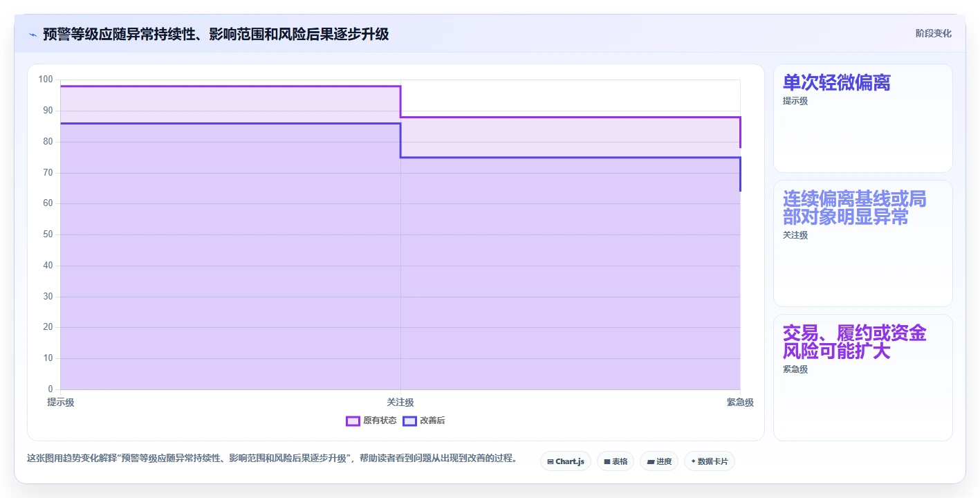Click the 20 y-axis value
Image resolution: width=980 pixels, height=498 pixels.
[48, 327]
